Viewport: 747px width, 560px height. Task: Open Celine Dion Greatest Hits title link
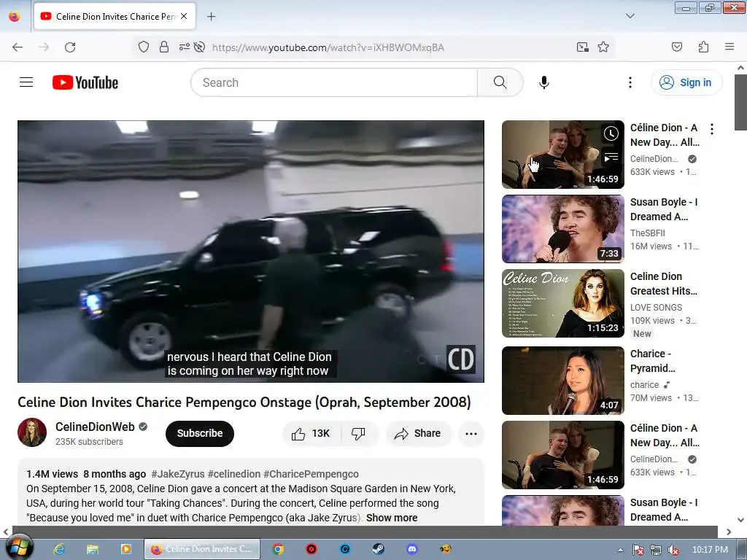point(664,284)
